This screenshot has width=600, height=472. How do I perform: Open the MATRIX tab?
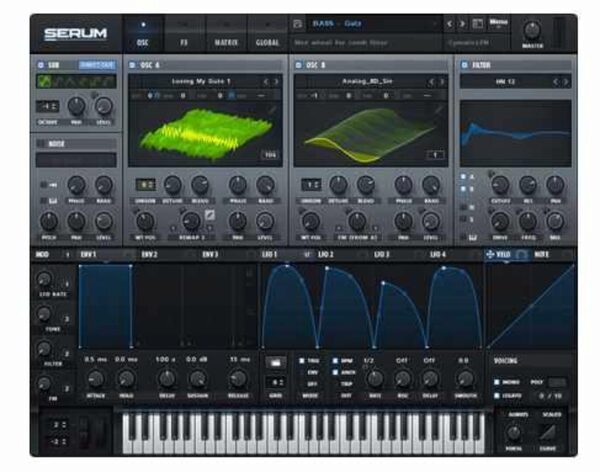pos(226,43)
